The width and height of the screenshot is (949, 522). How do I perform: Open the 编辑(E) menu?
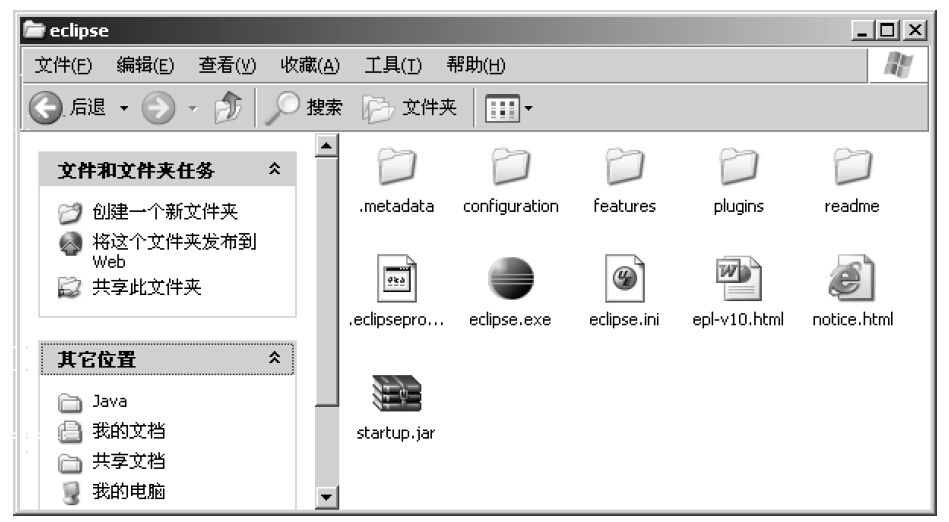point(145,65)
